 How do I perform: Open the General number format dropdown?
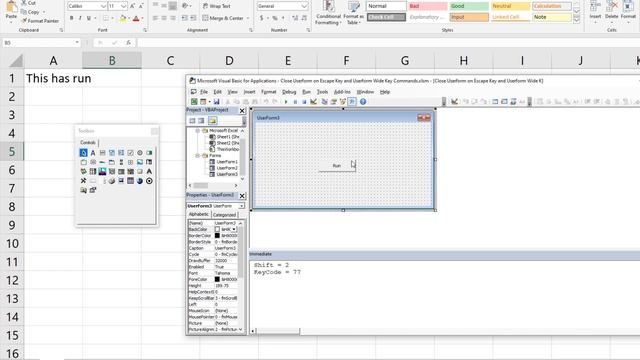tap(304, 7)
